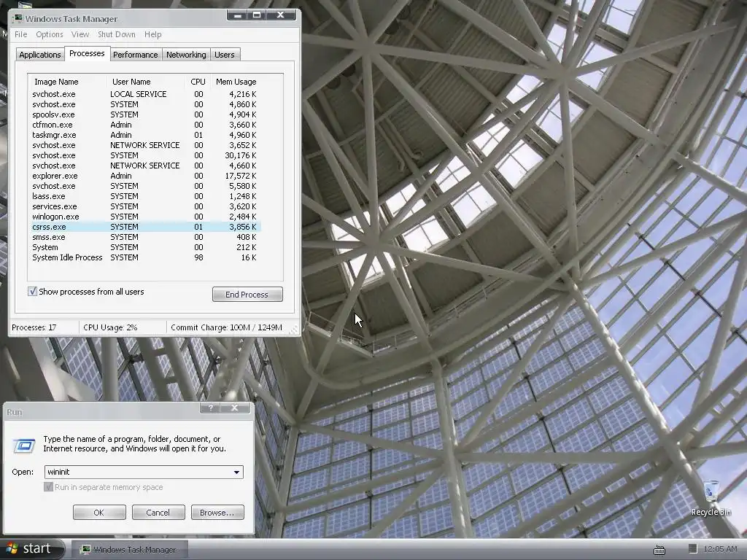Select the Processes tab

coord(87,53)
